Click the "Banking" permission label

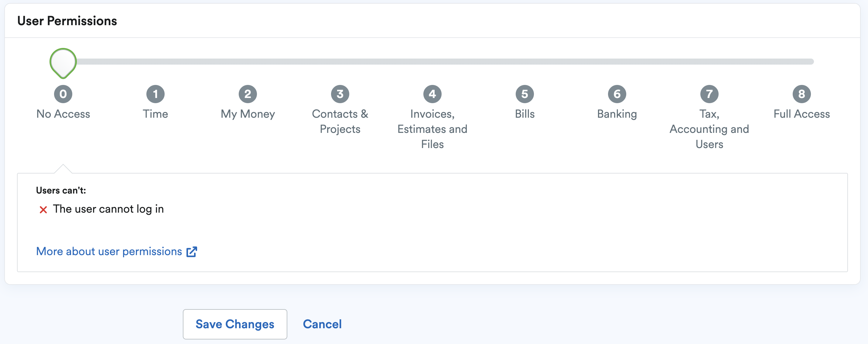[617, 114]
